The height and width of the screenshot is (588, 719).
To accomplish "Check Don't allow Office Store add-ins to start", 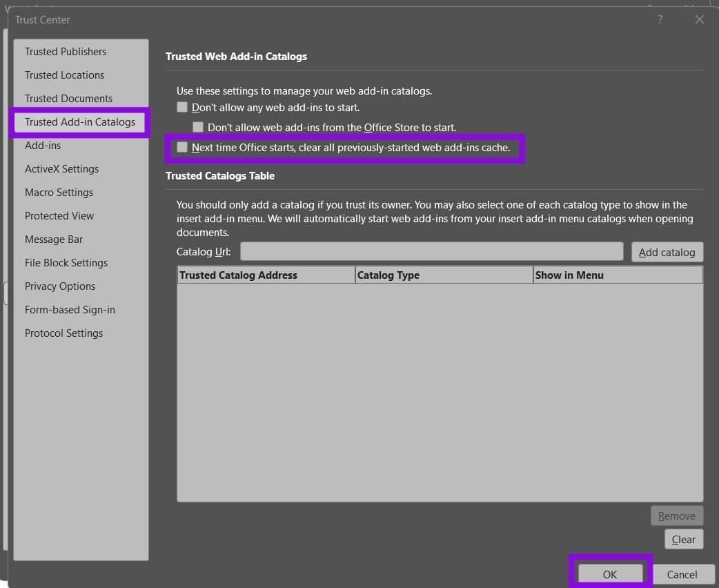I will 197,127.
